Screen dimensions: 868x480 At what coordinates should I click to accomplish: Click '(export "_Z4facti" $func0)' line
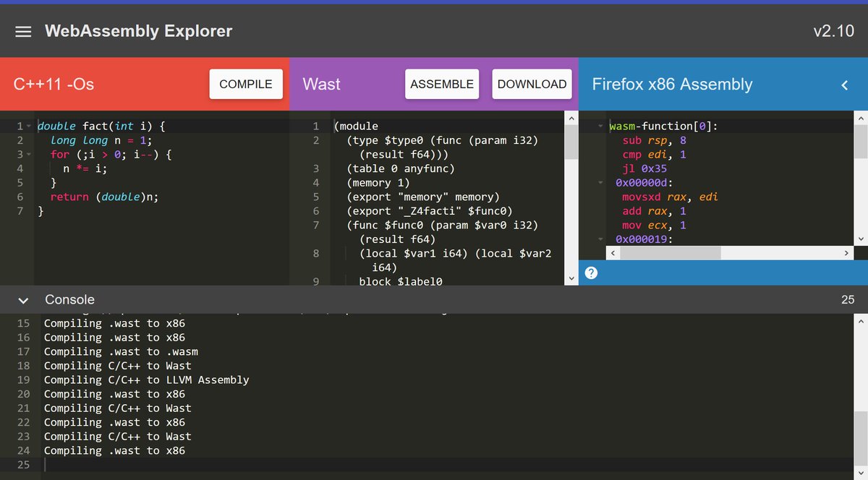click(430, 211)
